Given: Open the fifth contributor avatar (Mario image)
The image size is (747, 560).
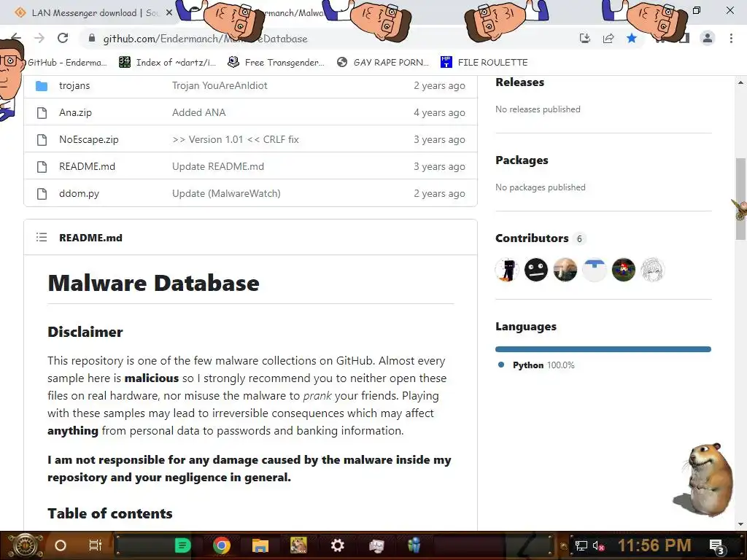Looking at the screenshot, I should pyautogui.click(x=623, y=270).
